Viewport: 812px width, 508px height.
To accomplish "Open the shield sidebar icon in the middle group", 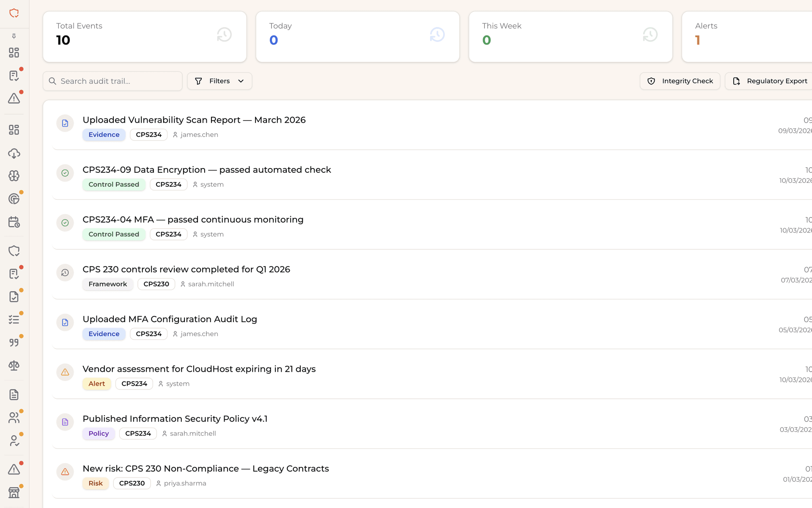I will click(x=14, y=251).
